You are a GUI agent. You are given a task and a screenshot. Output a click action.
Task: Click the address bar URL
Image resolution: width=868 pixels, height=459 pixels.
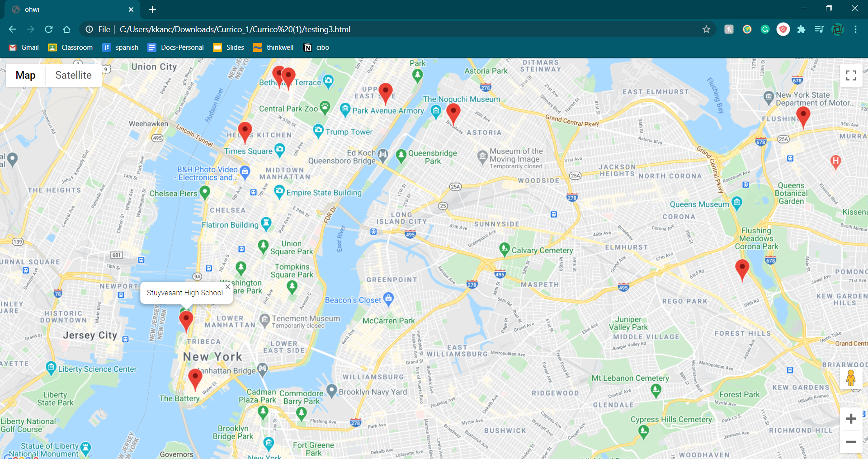coord(235,29)
